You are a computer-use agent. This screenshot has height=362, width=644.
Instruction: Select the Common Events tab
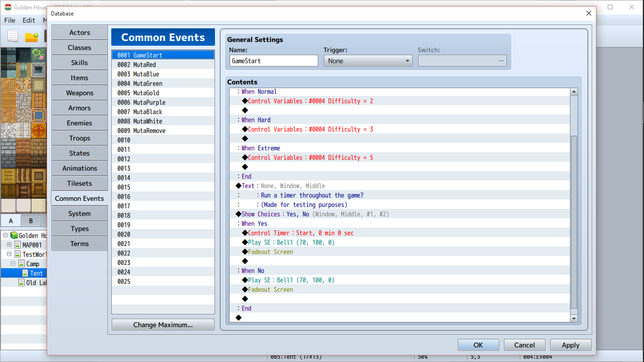pyautogui.click(x=79, y=198)
